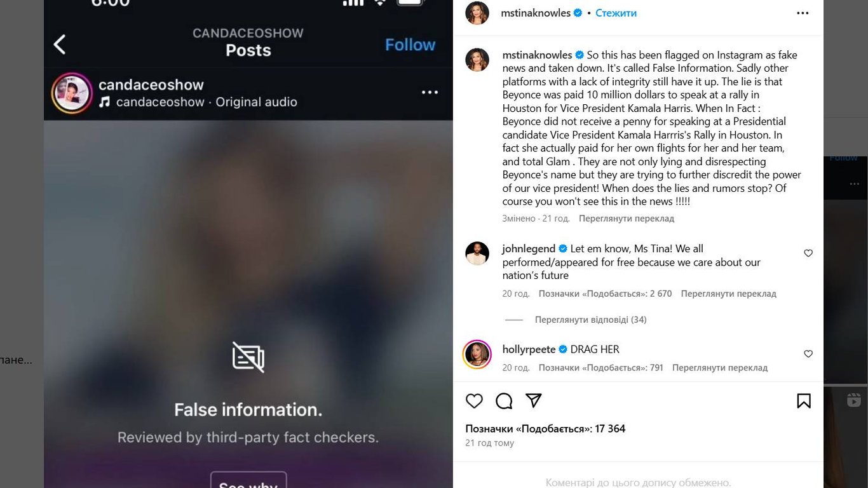Like the post with the heart icon
The height and width of the screenshot is (488, 868).
click(x=474, y=401)
